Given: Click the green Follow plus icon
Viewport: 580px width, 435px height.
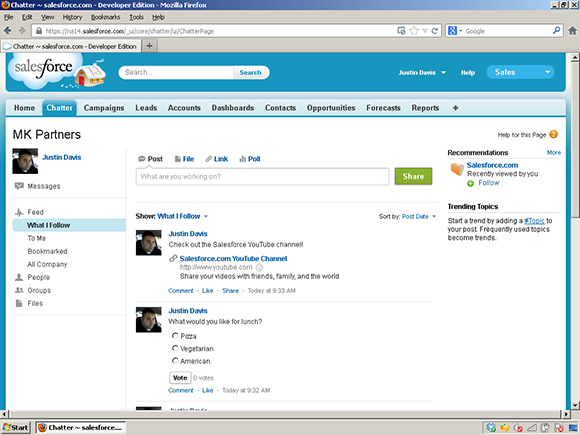Looking at the screenshot, I should pyautogui.click(x=470, y=183).
